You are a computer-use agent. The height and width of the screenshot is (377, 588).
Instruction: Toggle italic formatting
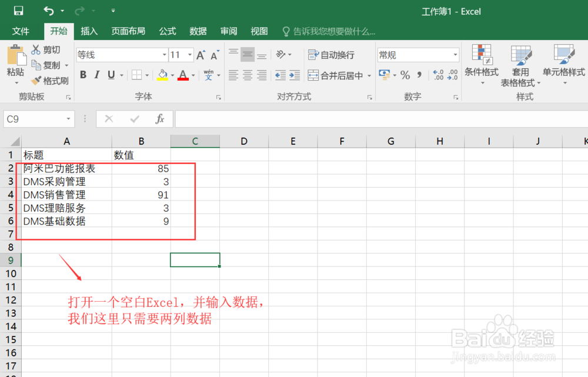96,75
